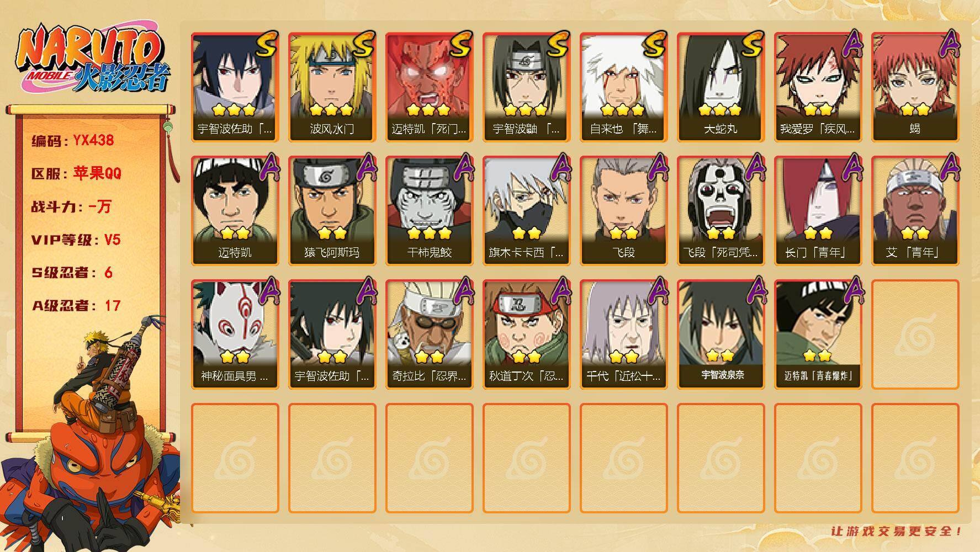This screenshot has width=980, height=552.
Task: Click the 旗木卡卡西 masked ninja card
Action: click(526, 210)
